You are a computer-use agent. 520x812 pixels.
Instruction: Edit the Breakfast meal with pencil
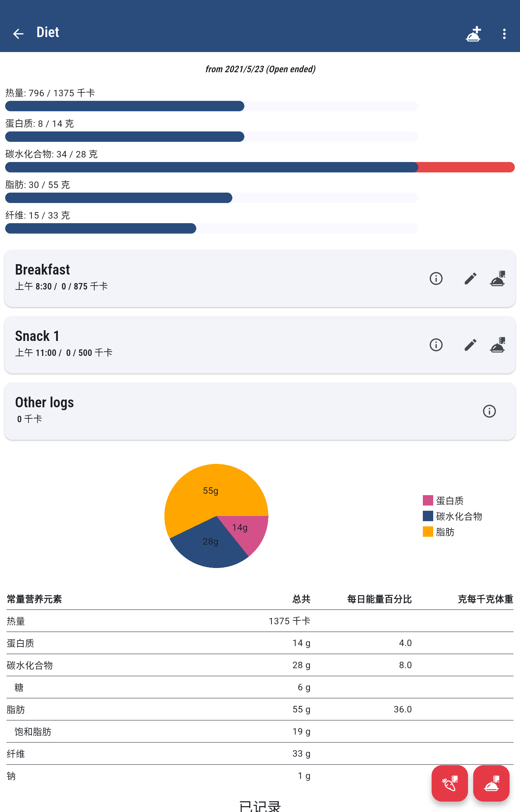[470, 278]
